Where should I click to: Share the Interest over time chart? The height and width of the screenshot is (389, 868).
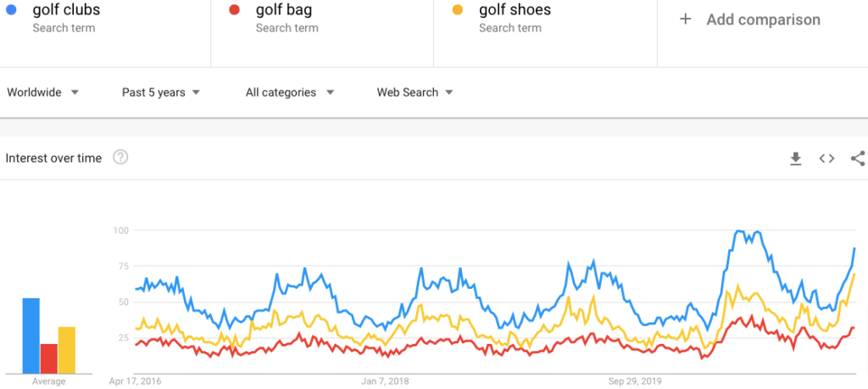pos(858,158)
